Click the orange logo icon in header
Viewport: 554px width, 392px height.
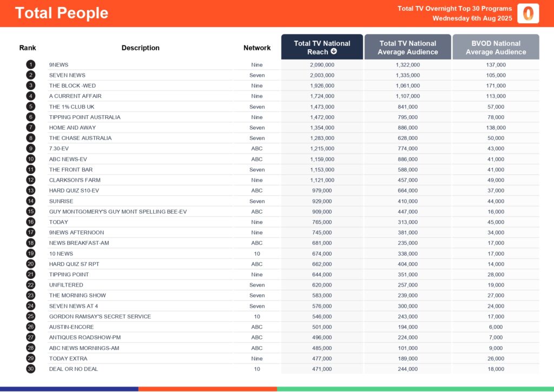(x=527, y=14)
